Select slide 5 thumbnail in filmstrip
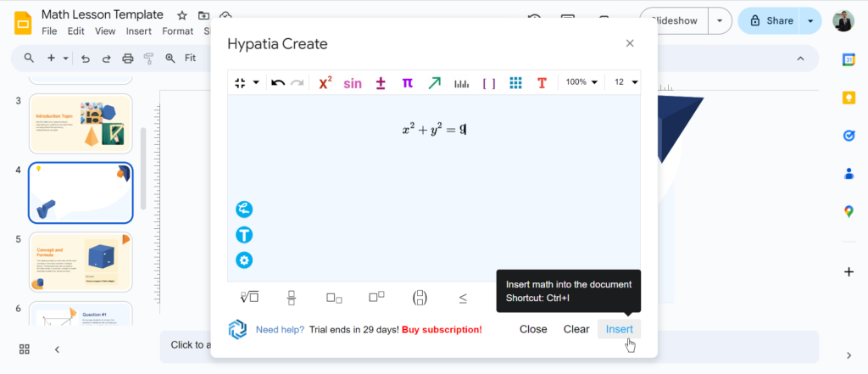The height and width of the screenshot is (374, 868). tap(81, 262)
